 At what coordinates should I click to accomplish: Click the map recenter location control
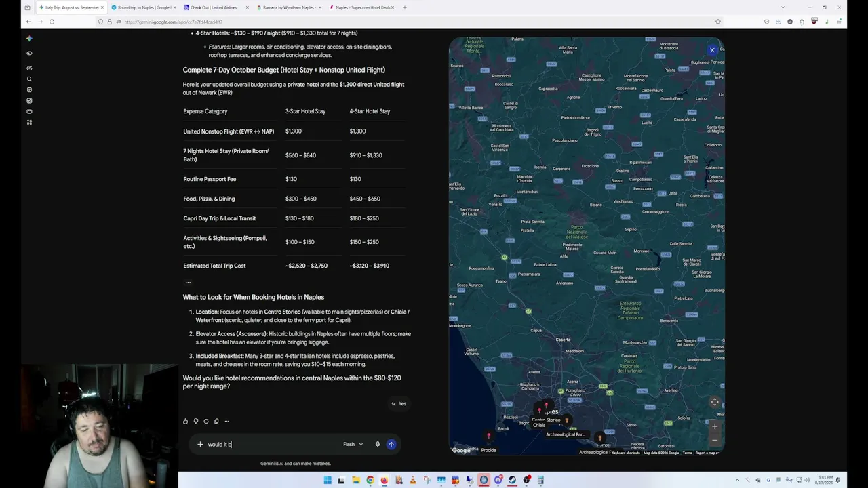point(715,402)
